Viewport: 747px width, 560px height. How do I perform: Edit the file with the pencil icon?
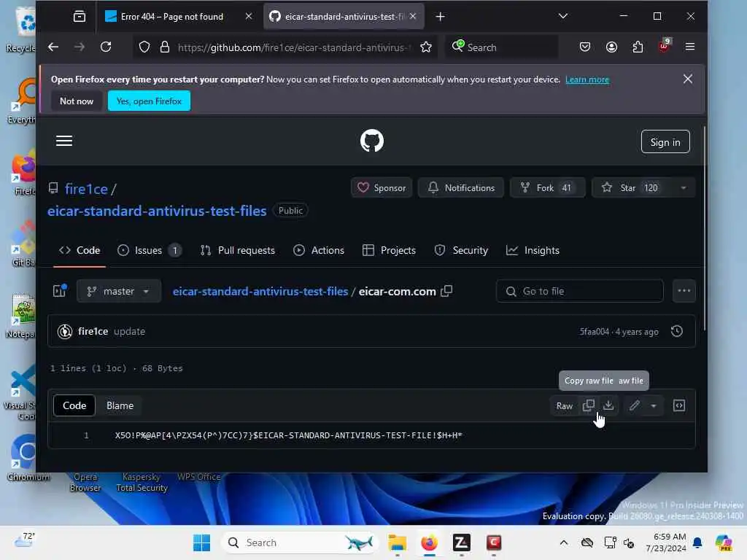point(634,405)
